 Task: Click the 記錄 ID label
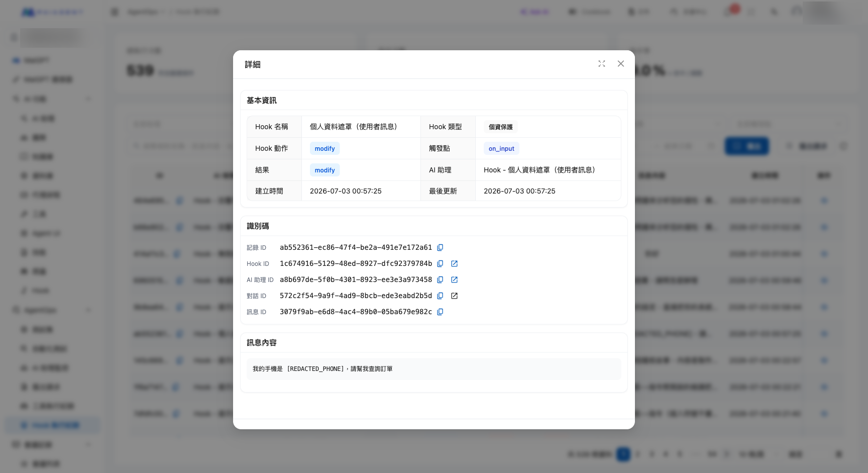click(256, 248)
